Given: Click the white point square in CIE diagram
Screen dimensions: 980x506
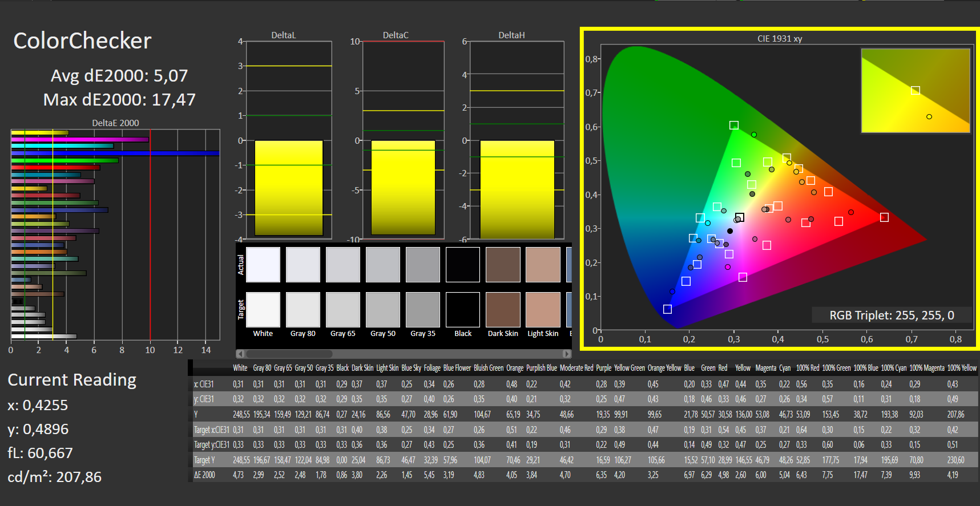Looking at the screenshot, I should pyautogui.click(x=740, y=217).
